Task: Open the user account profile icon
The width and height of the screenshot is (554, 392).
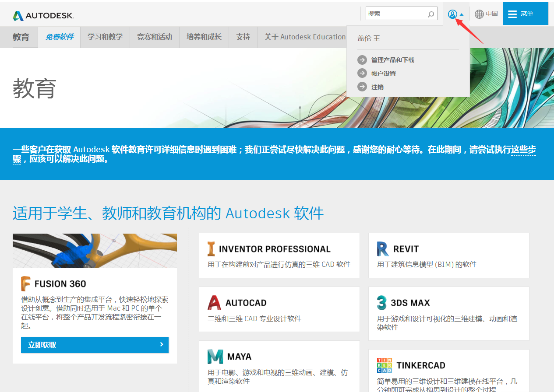Action: [x=452, y=14]
